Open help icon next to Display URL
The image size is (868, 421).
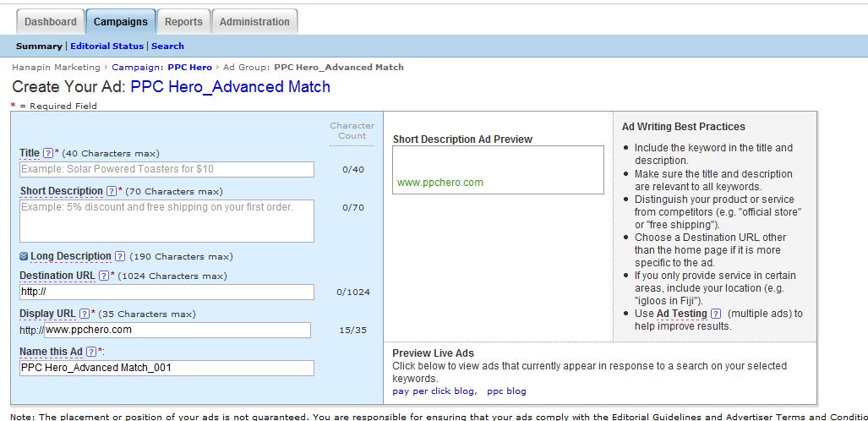click(85, 314)
